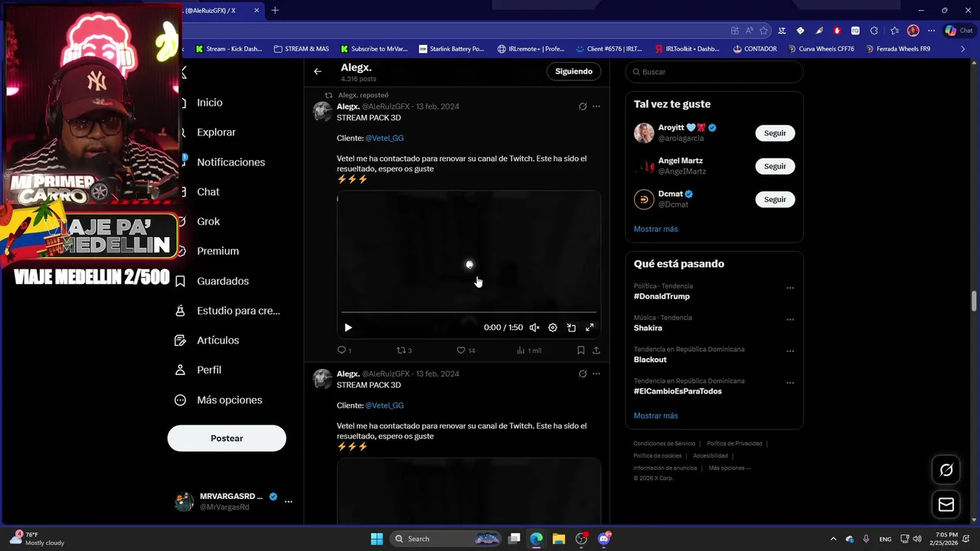This screenshot has width=980, height=551.
Task: Click the Estudio para creadores icon
Action: pos(181,311)
